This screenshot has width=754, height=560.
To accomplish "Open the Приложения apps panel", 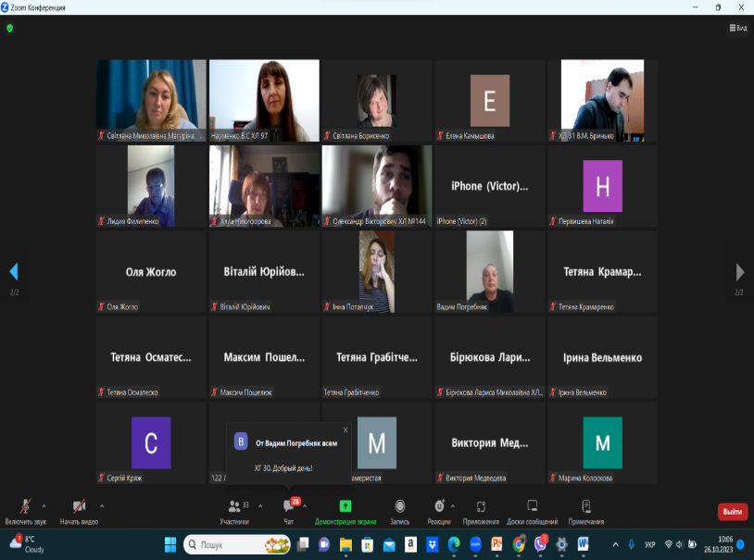I will click(481, 510).
